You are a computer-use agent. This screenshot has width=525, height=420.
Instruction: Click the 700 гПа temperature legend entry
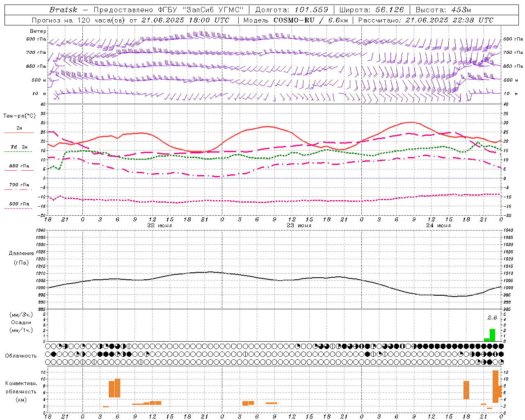19,185
